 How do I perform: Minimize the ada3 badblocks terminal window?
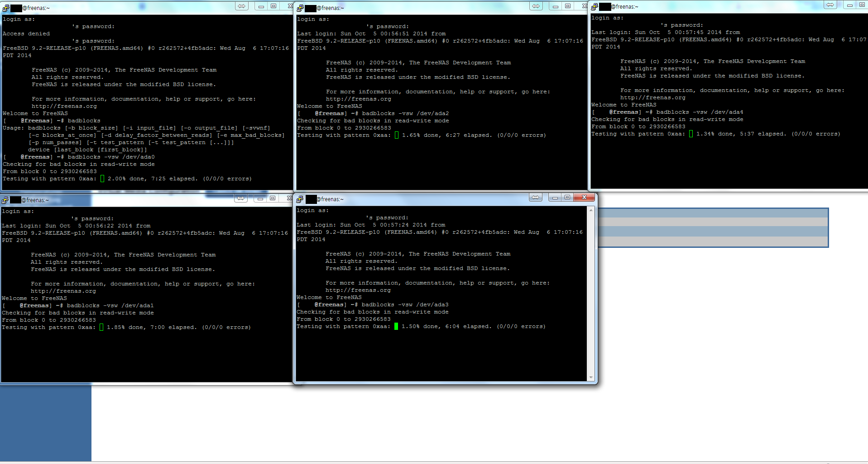point(555,198)
